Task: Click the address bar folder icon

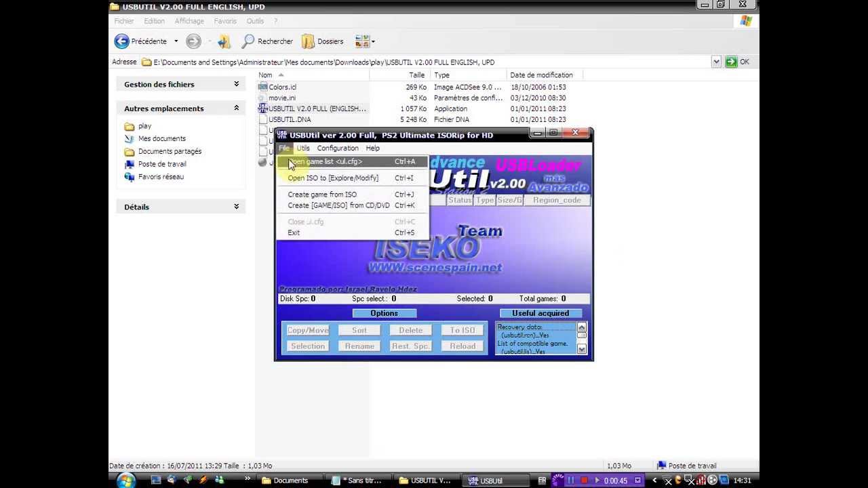Action: click(146, 62)
